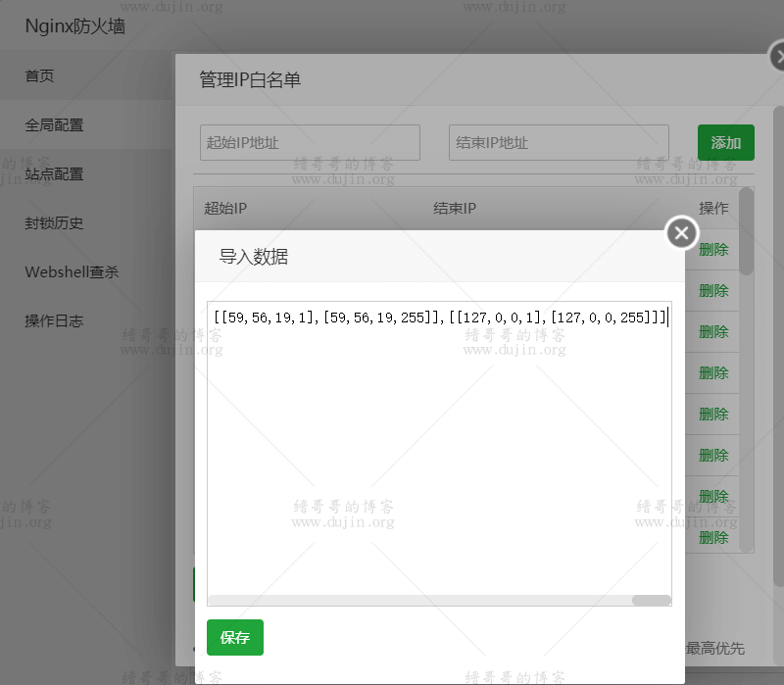Open 全局配置 in the sidebar
This screenshot has width=784, height=685.
54,125
